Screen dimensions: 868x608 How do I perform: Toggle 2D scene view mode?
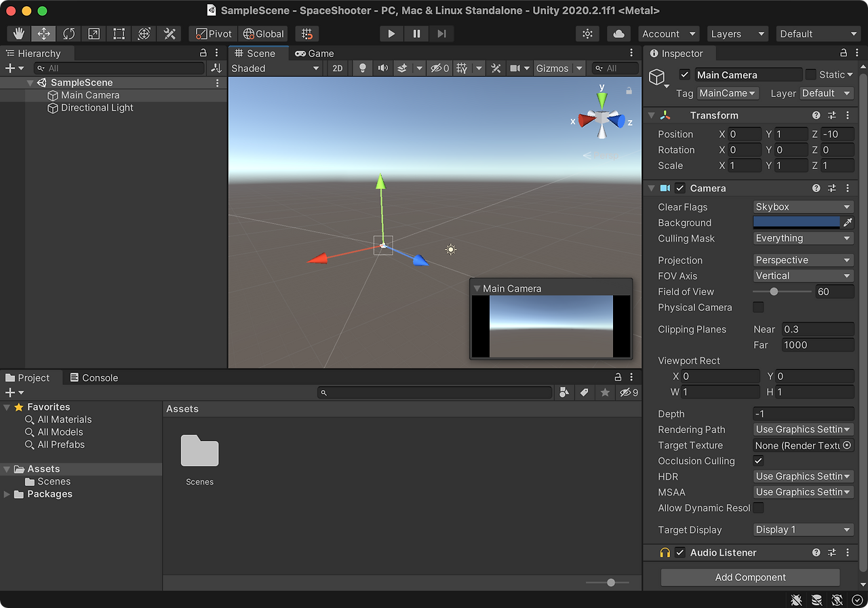coord(337,68)
